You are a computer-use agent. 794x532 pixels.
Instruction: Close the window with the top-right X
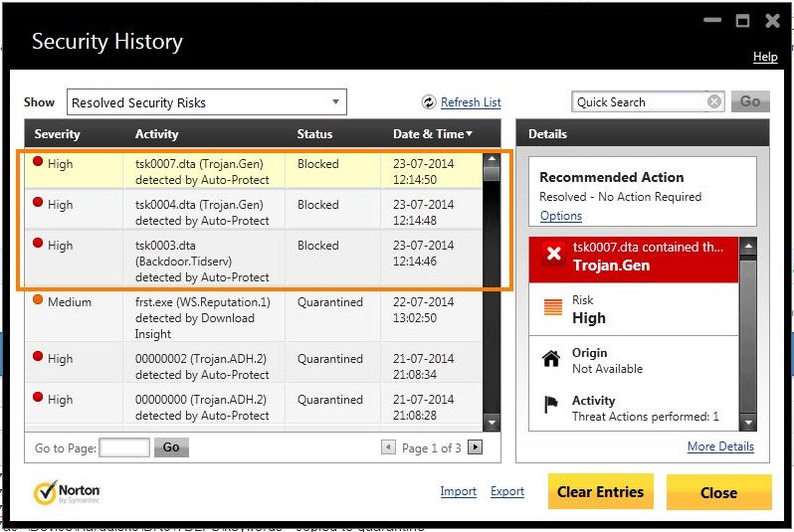pyautogui.click(x=772, y=20)
